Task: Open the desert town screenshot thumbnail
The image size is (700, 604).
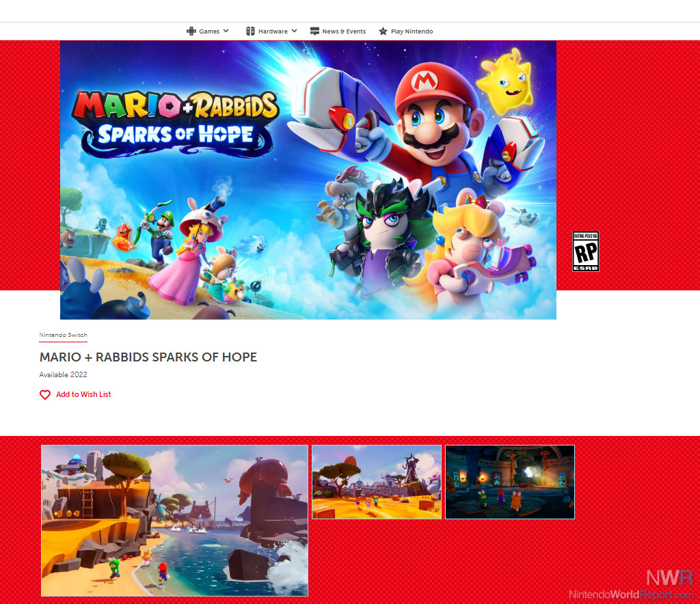Action: [x=377, y=482]
